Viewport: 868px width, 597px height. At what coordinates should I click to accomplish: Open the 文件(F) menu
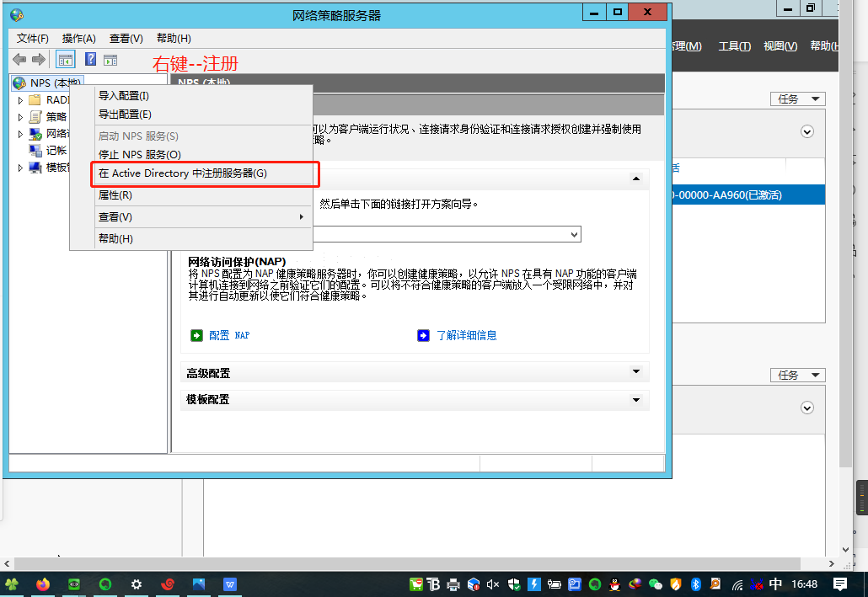33,38
